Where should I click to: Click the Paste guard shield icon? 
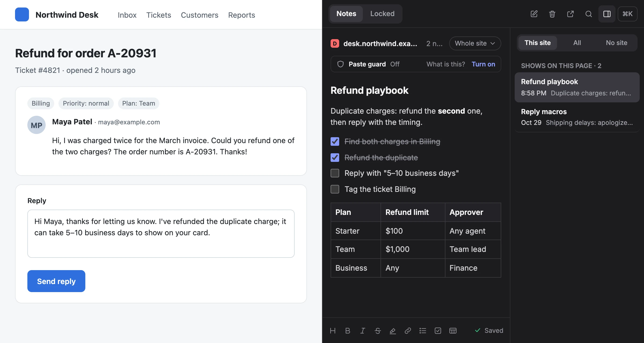341,64
